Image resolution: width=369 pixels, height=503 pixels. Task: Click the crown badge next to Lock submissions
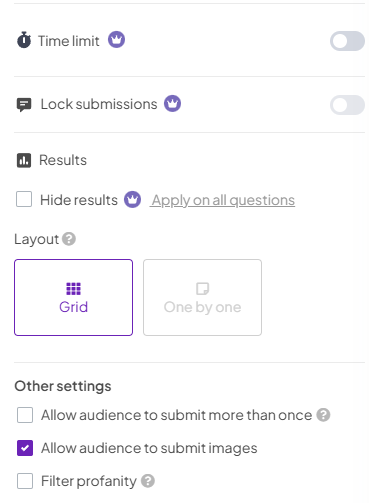tap(172, 104)
